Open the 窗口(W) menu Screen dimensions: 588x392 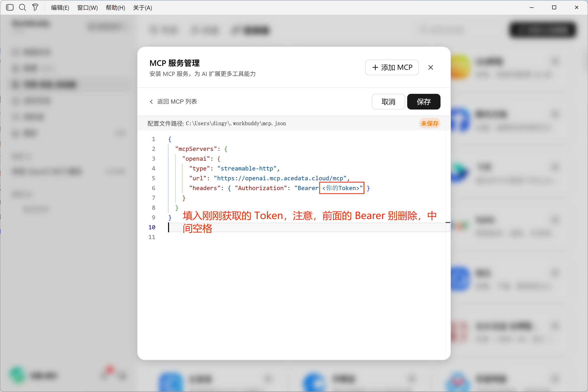point(87,8)
